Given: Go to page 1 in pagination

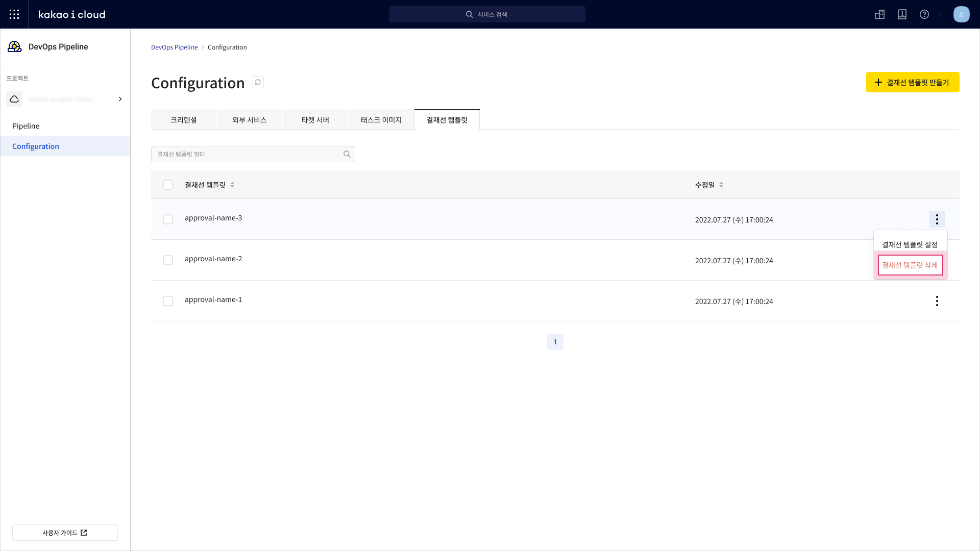Looking at the screenshot, I should (x=555, y=342).
